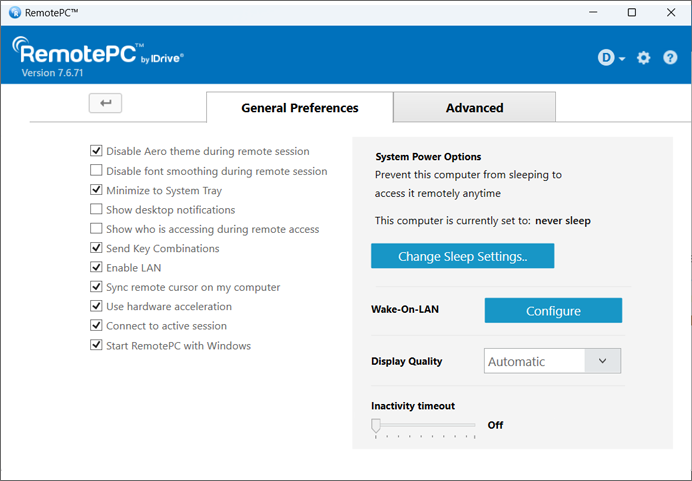Uncheck Disable Aero theme during remote session

97,151
